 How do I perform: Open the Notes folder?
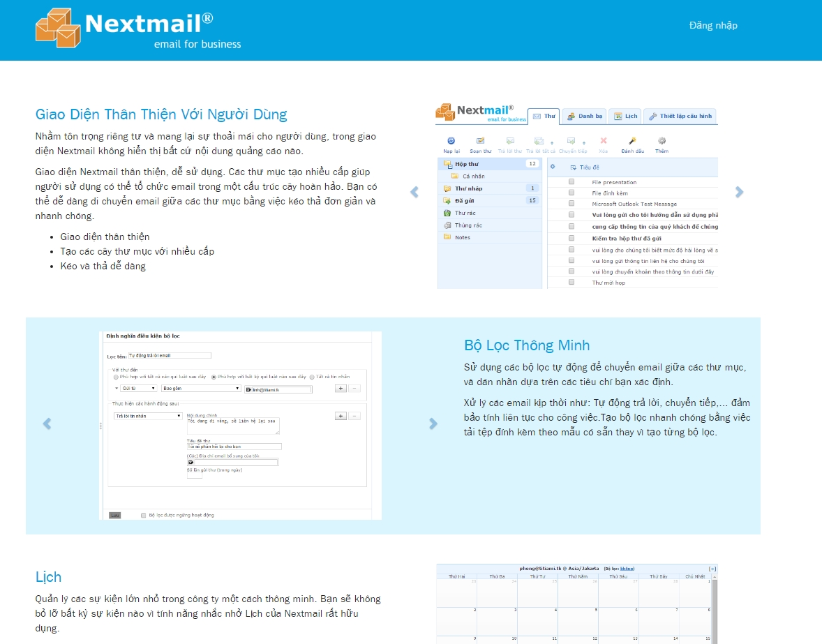coord(490,237)
